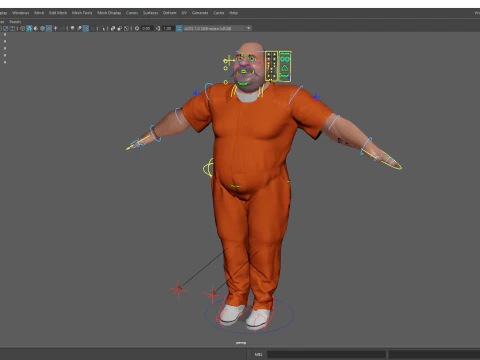Select the screen-left yellow finger control
Viewport: 480px width, 360px height.
(137, 143)
